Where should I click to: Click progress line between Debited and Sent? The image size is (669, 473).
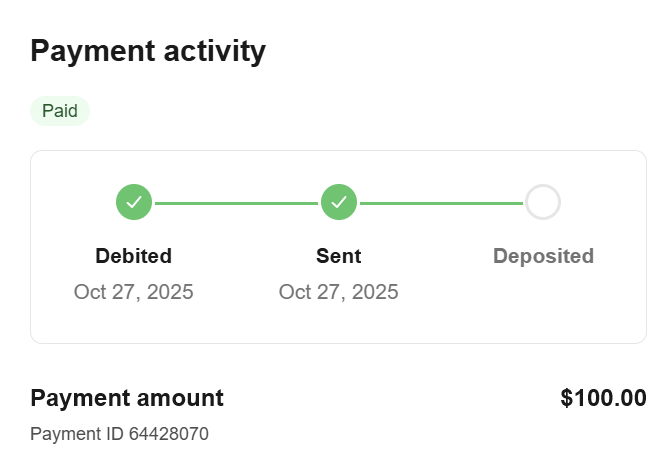tap(236, 203)
